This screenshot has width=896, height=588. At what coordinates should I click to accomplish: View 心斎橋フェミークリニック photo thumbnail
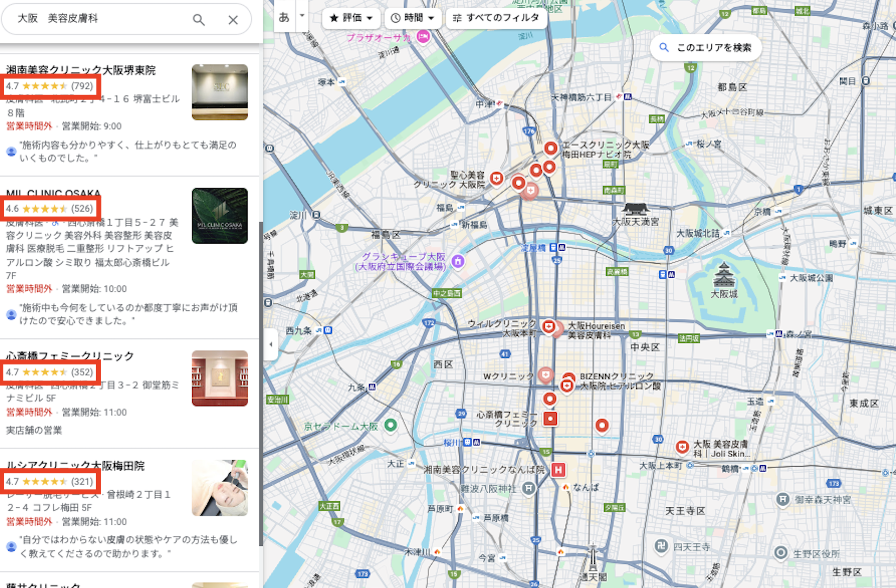point(220,378)
